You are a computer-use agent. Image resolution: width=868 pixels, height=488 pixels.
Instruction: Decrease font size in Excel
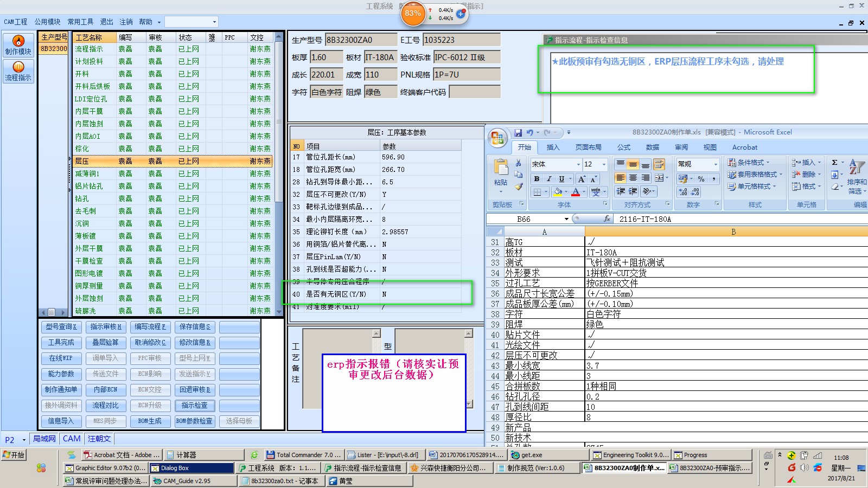pos(593,178)
